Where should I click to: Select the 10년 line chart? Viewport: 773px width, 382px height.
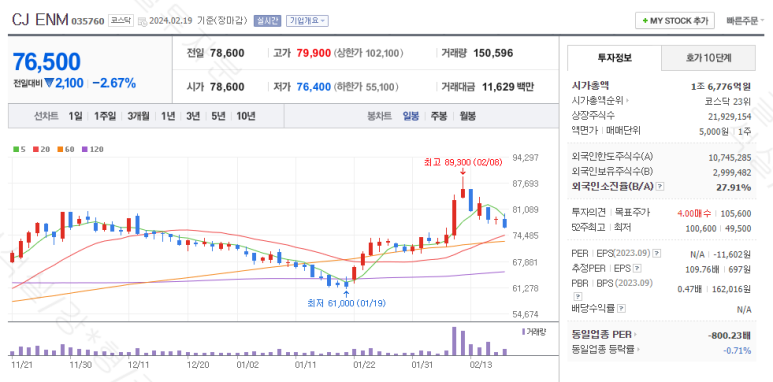click(x=246, y=116)
